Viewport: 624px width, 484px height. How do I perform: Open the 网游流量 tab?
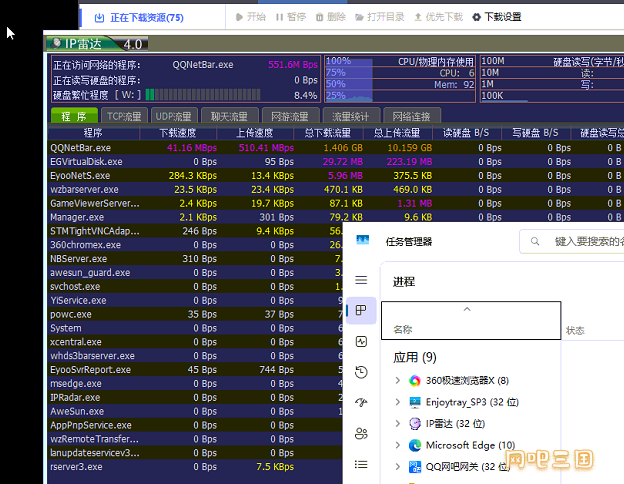click(290, 116)
